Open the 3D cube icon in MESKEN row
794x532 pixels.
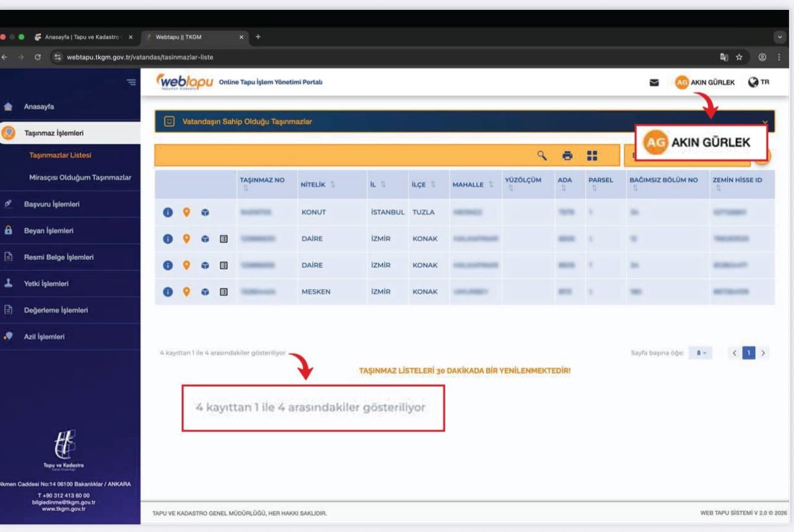tap(205, 292)
